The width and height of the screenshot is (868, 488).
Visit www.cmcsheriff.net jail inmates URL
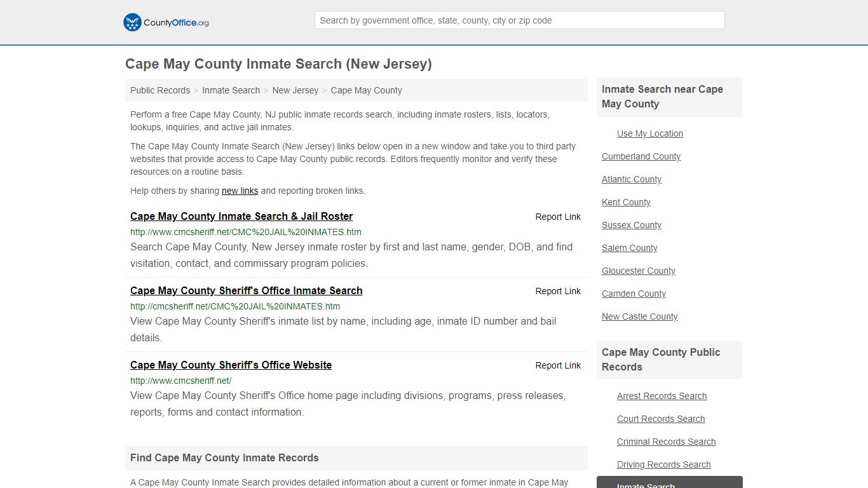[246, 232]
